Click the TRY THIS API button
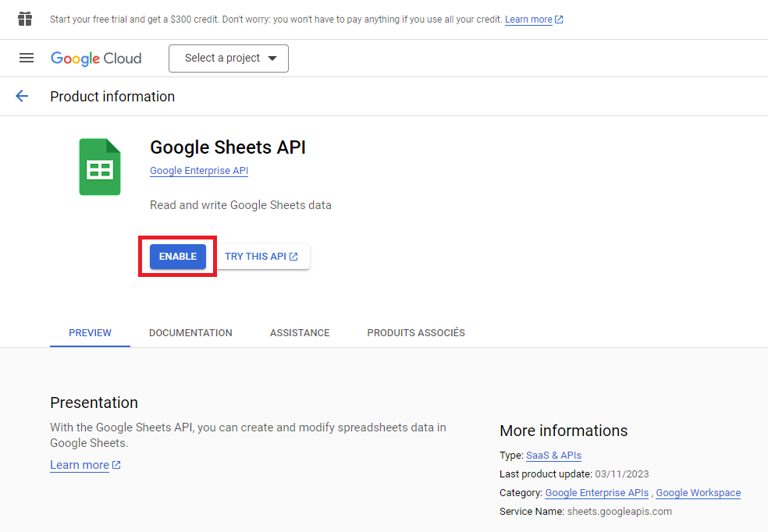 pos(257,256)
